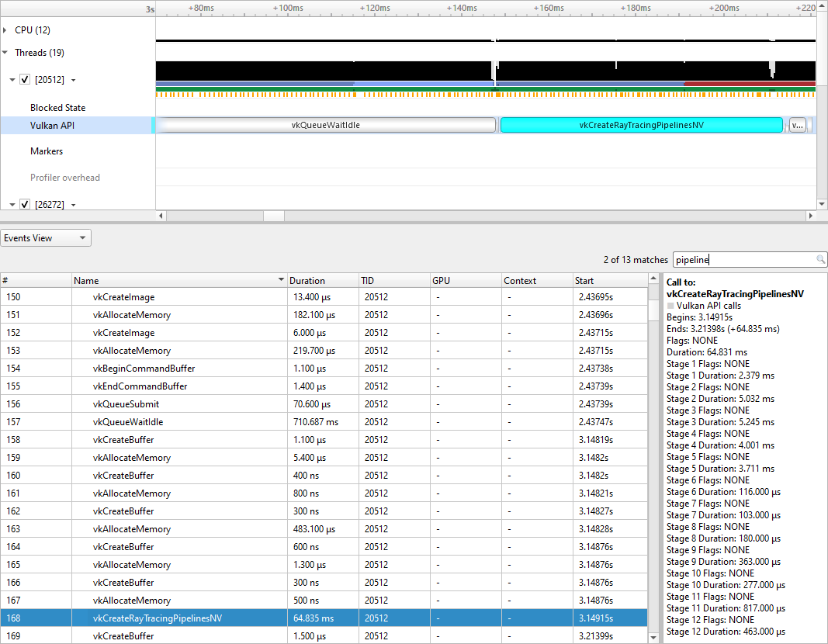Select the vkQueueWaitIdle timeline bar
This screenshot has height=644, width=828.
point(325,125)
